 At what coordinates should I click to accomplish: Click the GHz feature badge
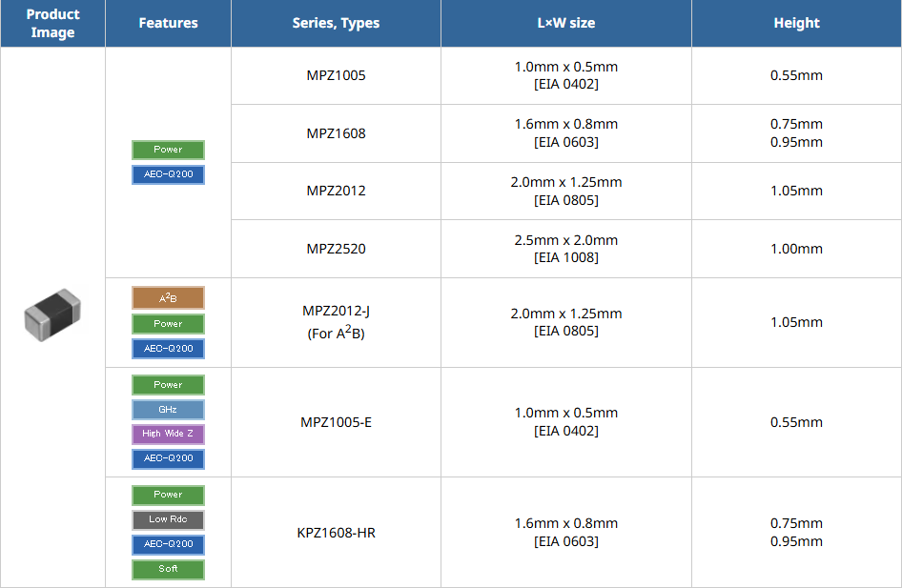pos(168,409)
